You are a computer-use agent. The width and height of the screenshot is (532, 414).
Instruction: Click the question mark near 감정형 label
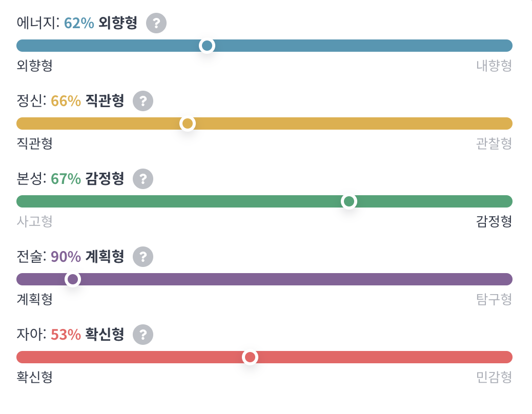(142, 179)
